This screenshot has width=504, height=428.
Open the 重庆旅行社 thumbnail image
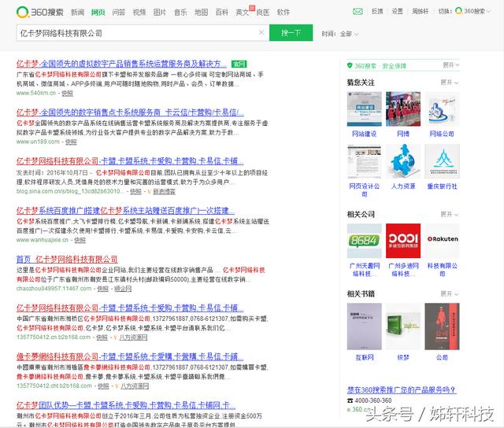pyautogui.click(x=442, y=161)
